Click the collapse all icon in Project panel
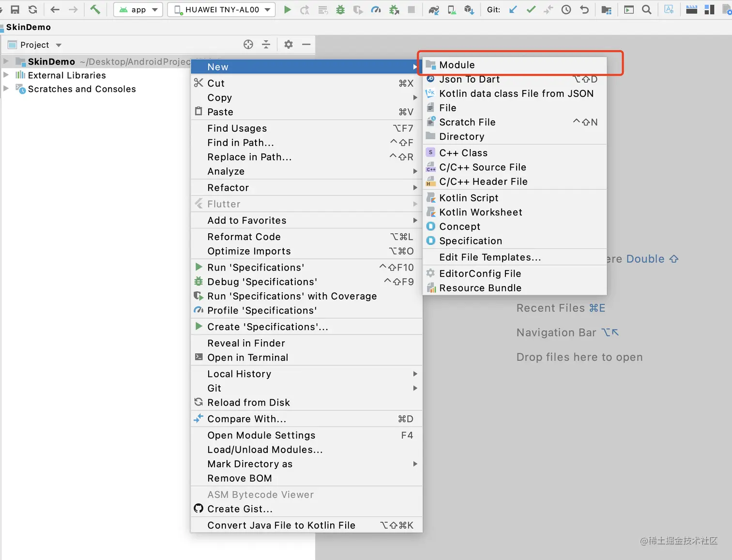The height and width of the screenshot is (560, 732). pyautogui.click(x=266, y=45)
